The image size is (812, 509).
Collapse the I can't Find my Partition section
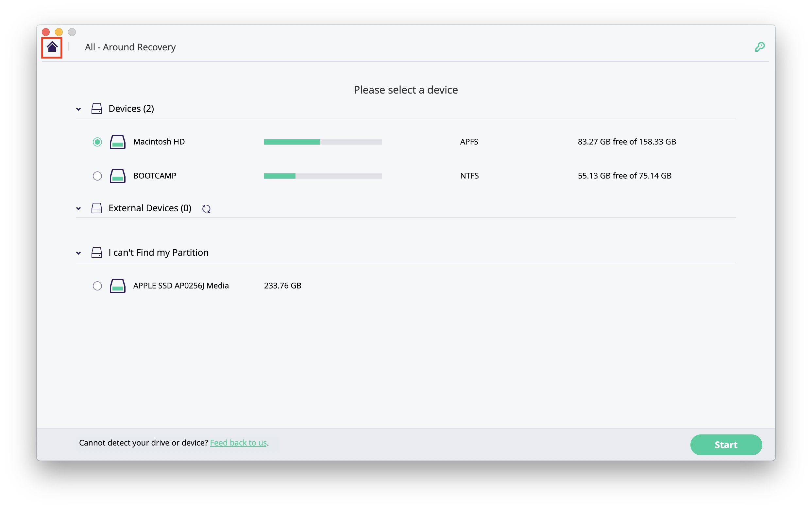click(x=78, y=253)
